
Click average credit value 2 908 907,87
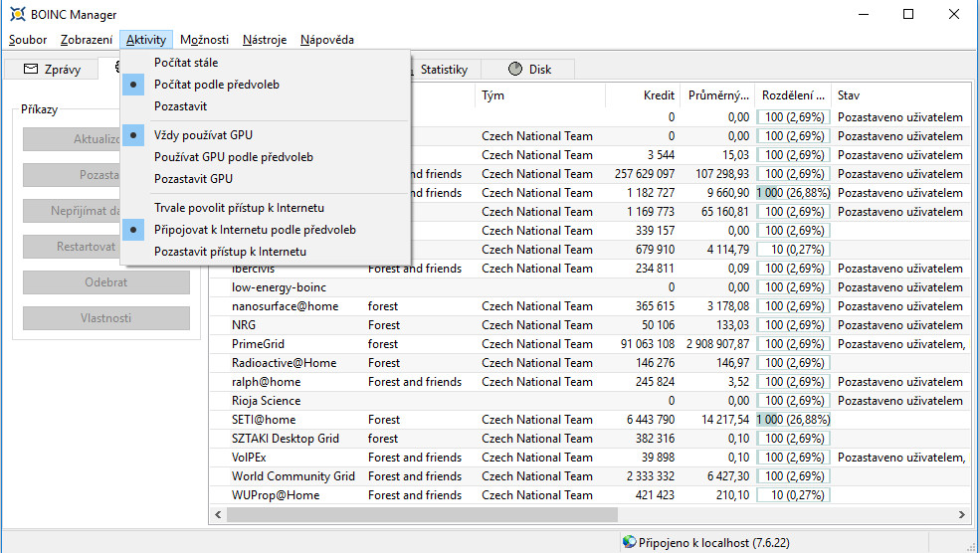pos(717,344)
